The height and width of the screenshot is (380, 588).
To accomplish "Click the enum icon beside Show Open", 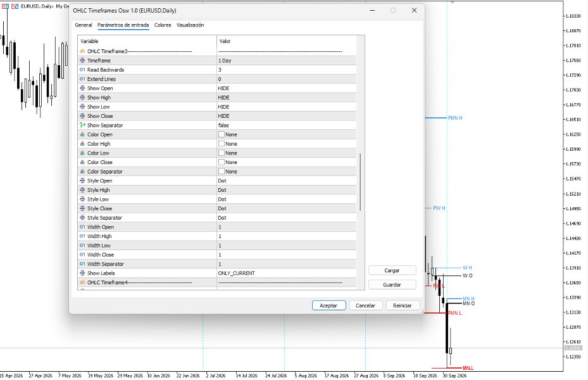I will 82,88.
